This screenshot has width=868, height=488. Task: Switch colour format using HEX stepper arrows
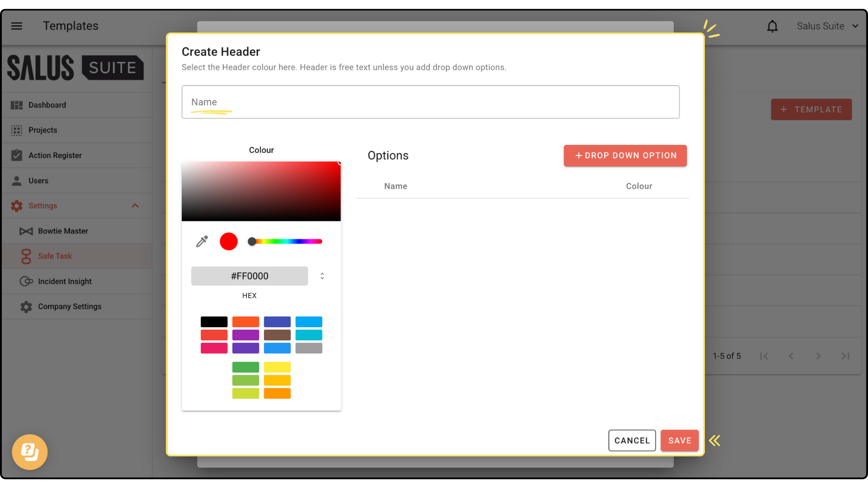pos(322,276)
